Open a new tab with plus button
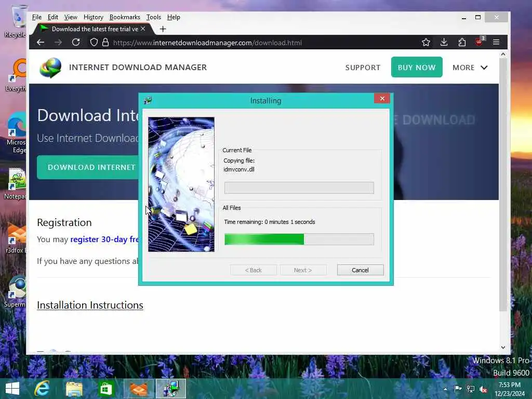Image resolution: width=532 pixels, height=399 pixels. pos(163,29)
